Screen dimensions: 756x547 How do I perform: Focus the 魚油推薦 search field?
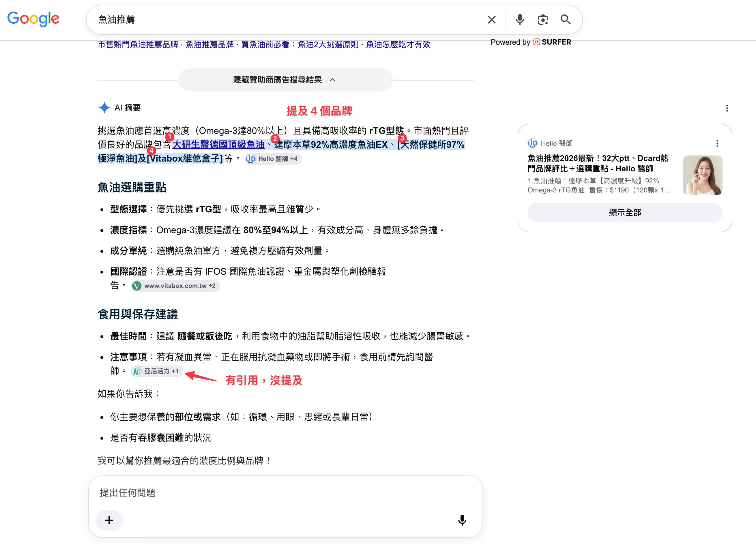point(287,20)
